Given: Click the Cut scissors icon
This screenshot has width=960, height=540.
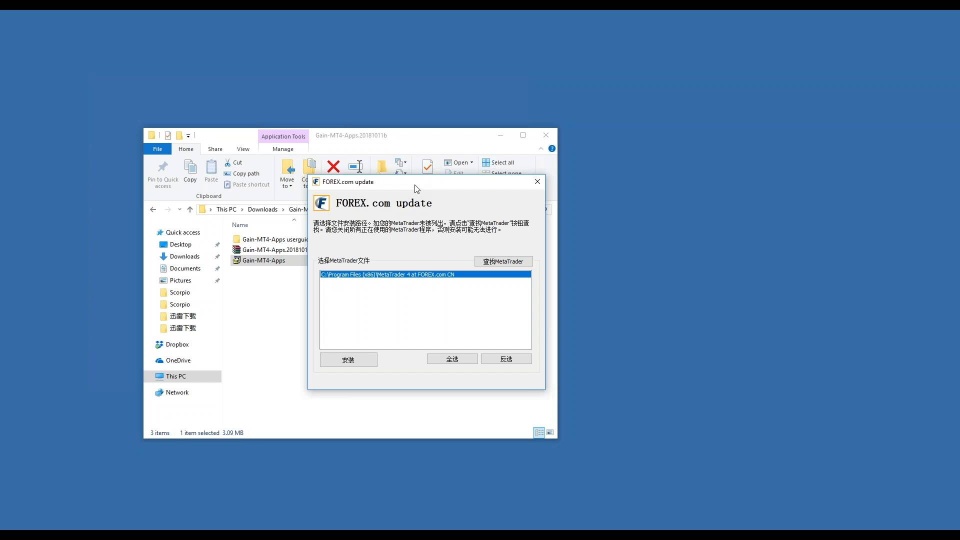Looking at the screenshot, I should pos(228,162).
